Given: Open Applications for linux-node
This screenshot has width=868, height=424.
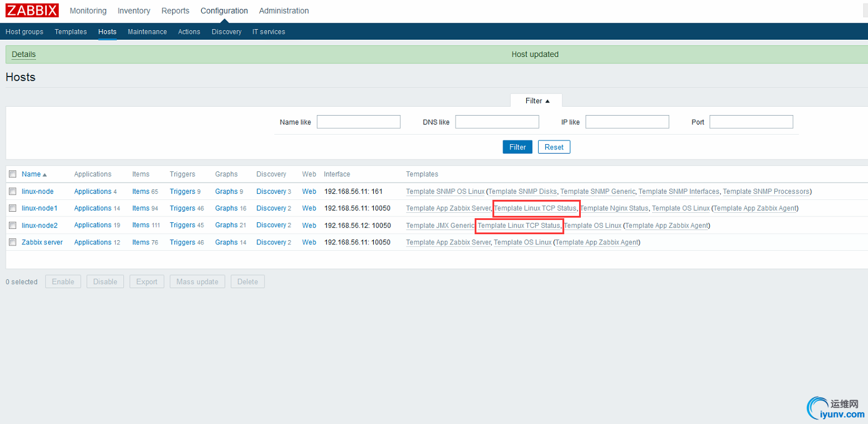Looking at the screenshot, I should [93, 192].
